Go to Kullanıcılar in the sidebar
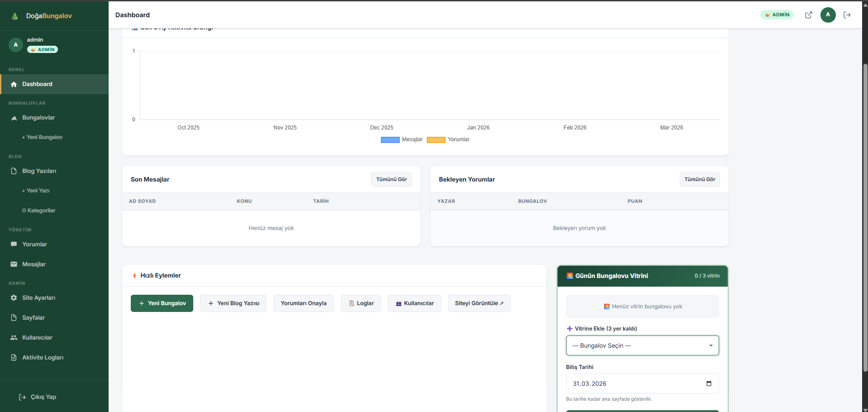This screenshot has width=868, height=412. (x=37, y=338)
